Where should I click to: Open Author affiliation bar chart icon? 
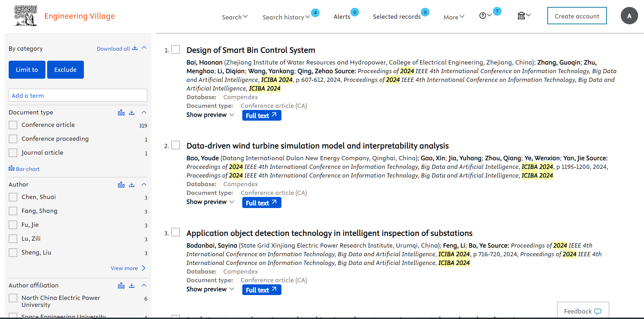121,285
